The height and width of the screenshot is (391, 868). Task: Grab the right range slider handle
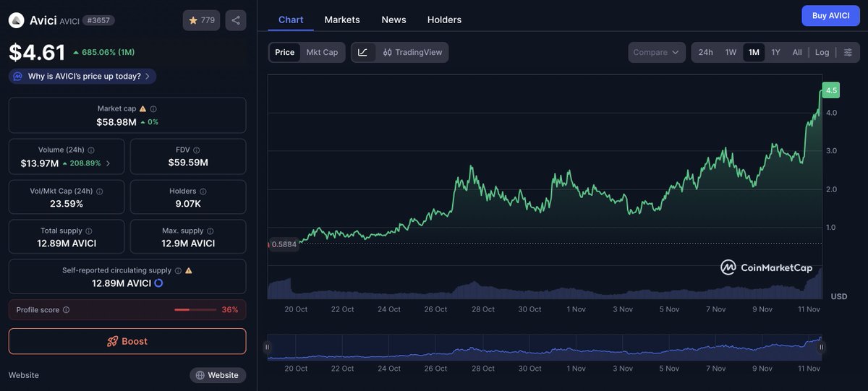point(821,347)
